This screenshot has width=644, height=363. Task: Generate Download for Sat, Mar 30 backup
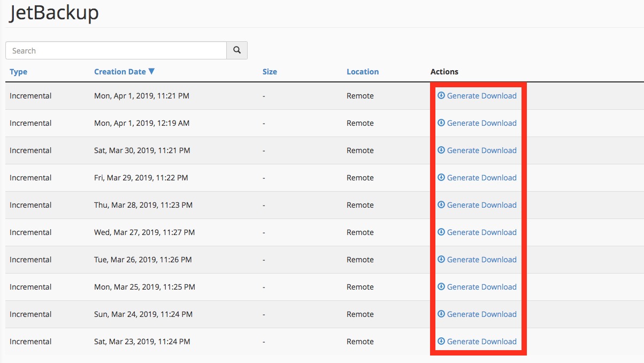(482, 150)
